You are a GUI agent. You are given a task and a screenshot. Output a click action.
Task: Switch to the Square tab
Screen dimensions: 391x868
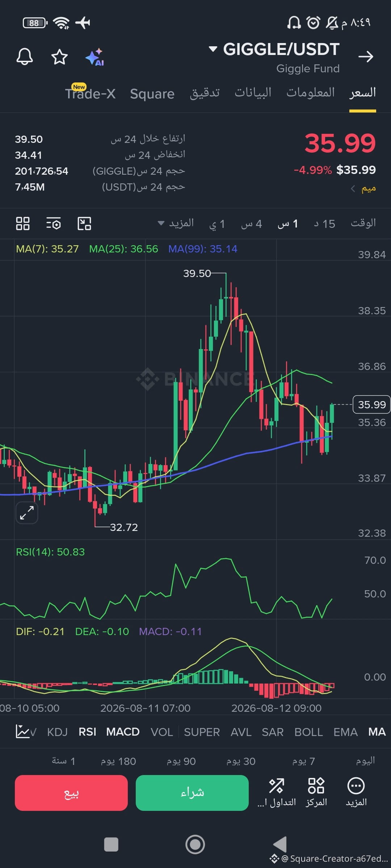(152, 94)
